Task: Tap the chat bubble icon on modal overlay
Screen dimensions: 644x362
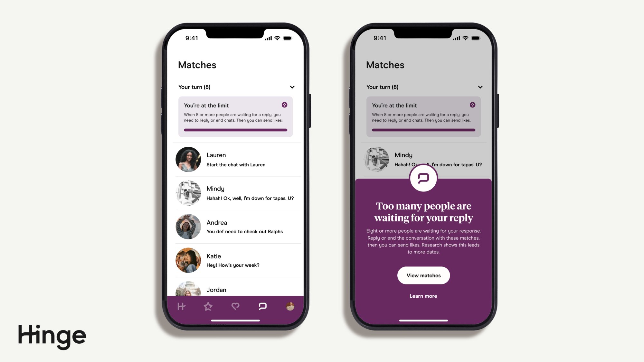Action: click(x=422, y=178)
